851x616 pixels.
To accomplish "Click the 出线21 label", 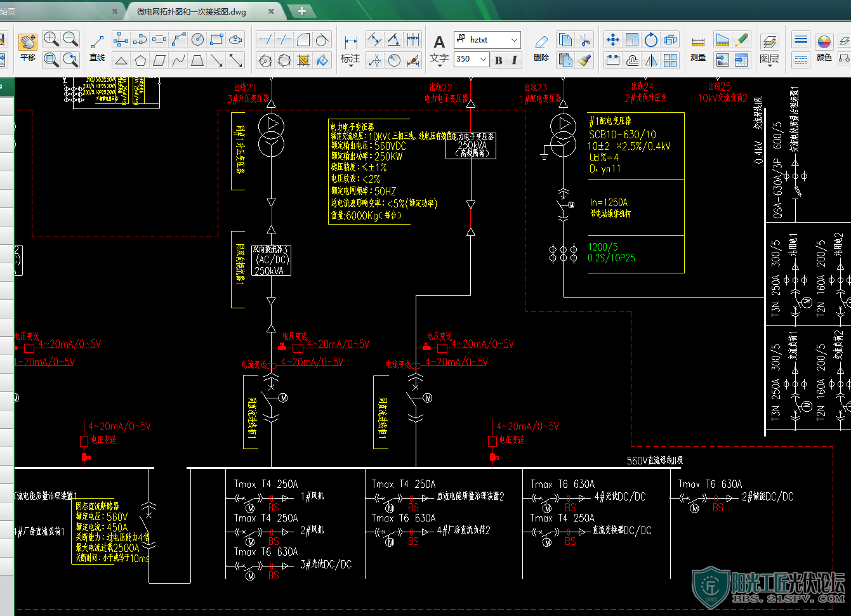I will coord(245,88).
